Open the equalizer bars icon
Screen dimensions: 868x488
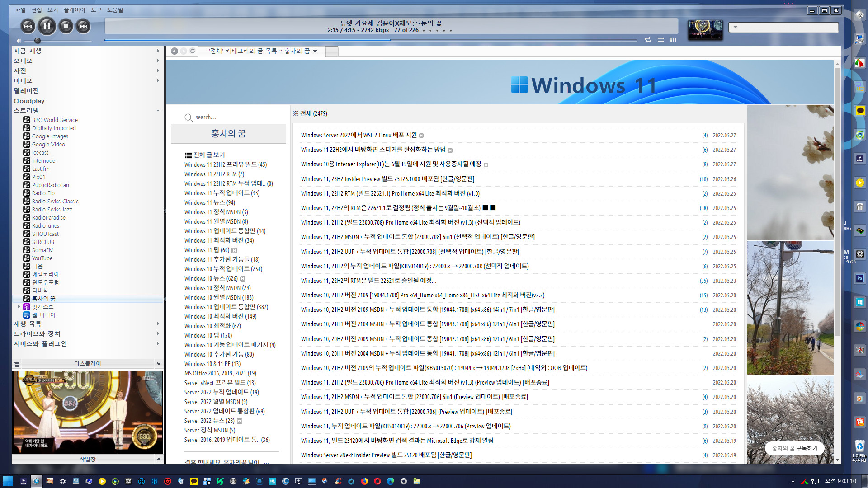[x=673, y=40]
